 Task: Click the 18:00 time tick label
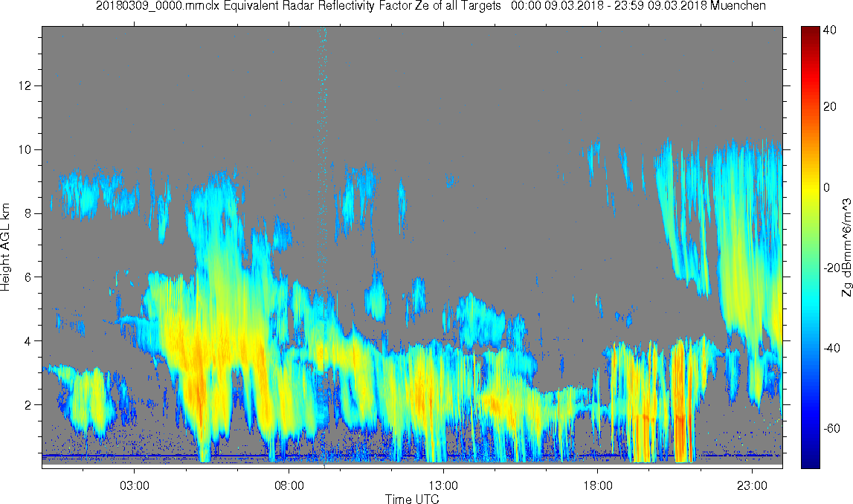tap(598, 485)
